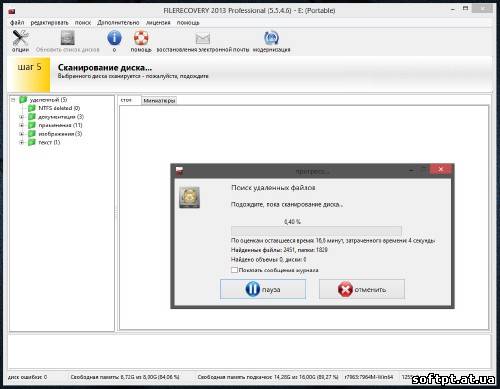Open the blue info 'о' icon
500x389 pixels.
click(x=114, y=38)
